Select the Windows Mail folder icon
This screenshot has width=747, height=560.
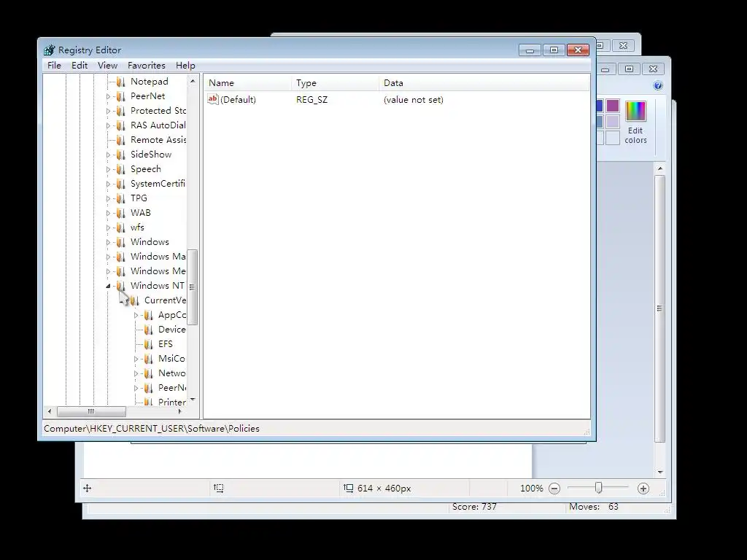pos(121,257)
